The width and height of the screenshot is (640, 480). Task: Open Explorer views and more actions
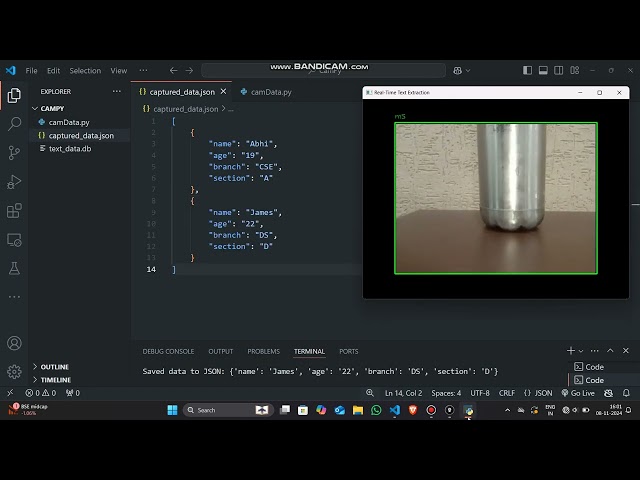[x=117, y=91]
